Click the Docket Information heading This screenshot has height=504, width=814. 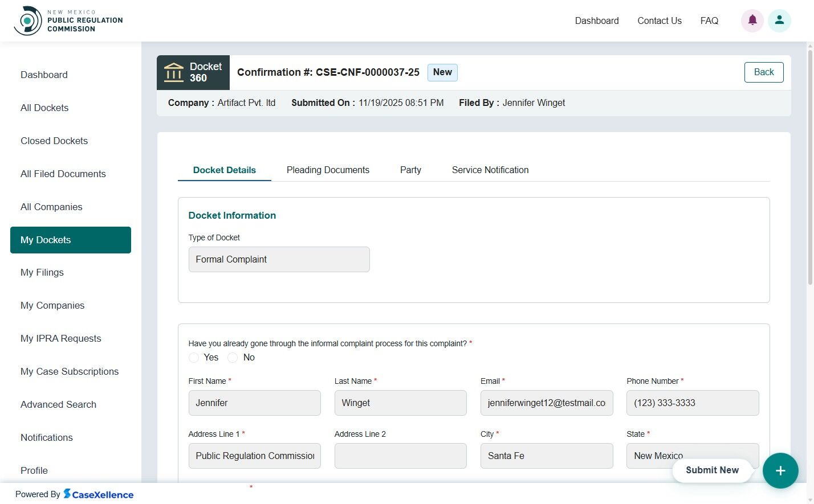(x=232, y=215)
